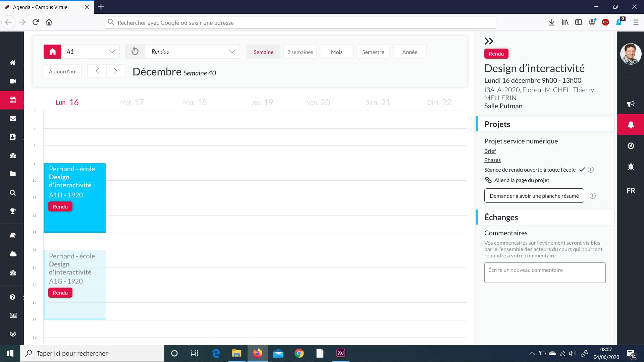Click the trophy icon in sidebar
The image size is (644, 362).
13,211
